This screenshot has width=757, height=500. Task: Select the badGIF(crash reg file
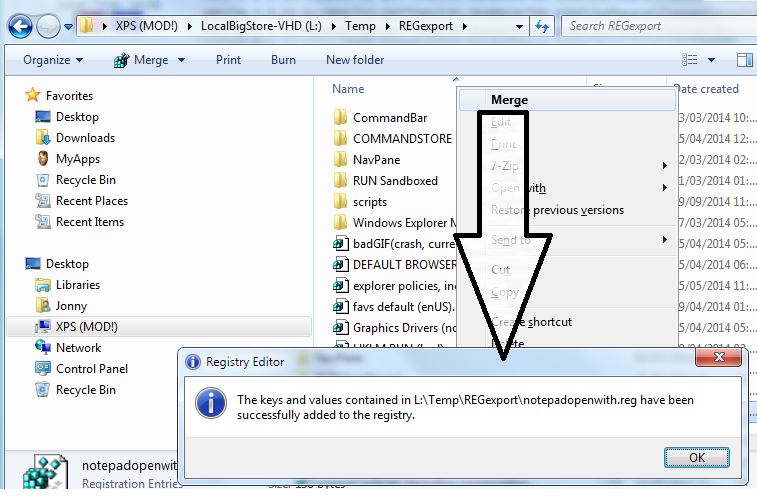(394, 244)
